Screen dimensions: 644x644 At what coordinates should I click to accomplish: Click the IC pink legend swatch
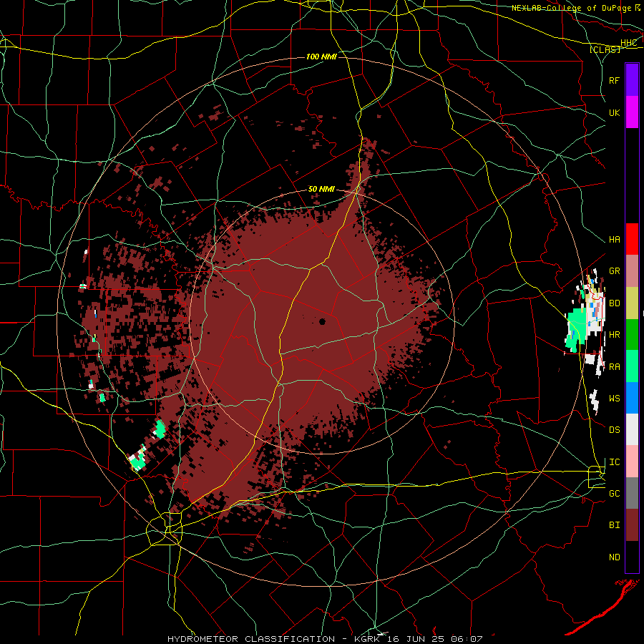pos(632,462)
